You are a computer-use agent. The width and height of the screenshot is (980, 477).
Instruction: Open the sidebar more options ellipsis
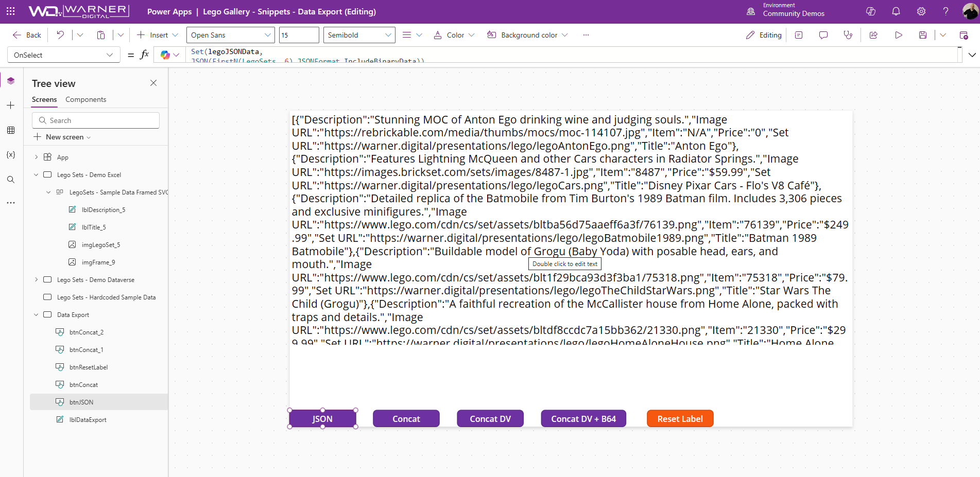coord(11,203)
